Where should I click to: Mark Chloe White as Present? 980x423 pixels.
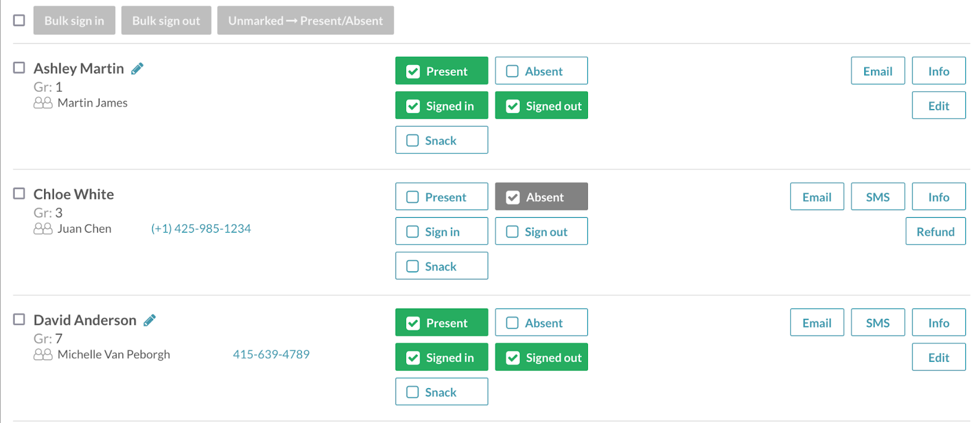pyautogui.click(x=441, y=197)
